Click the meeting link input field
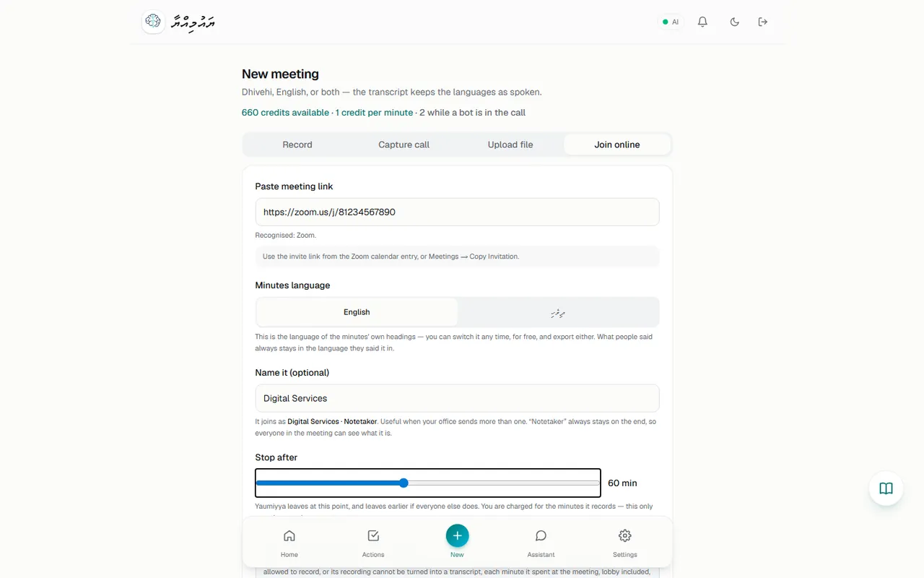Image resolution: width=924 pixels, height=578 pixels. point(457,212)
